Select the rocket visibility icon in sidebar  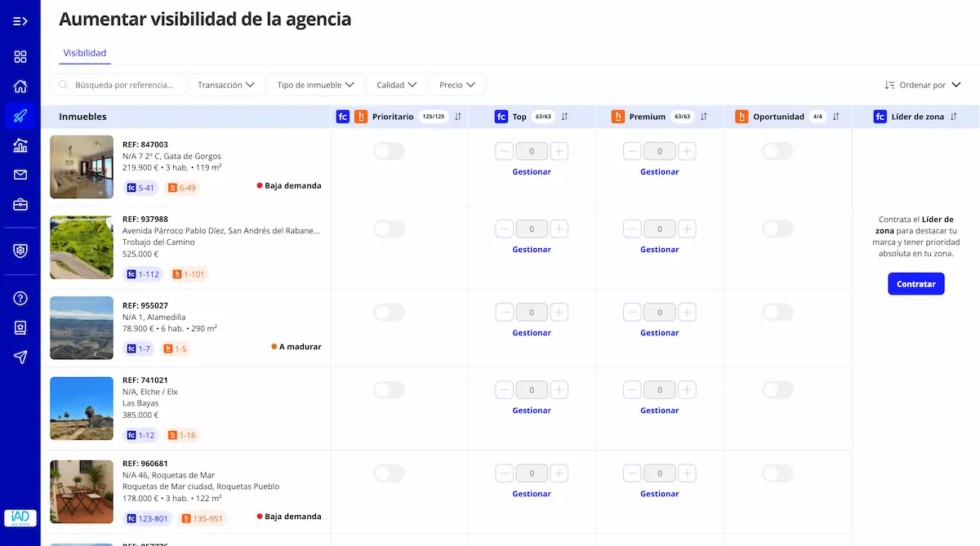[x=20, y=116]
